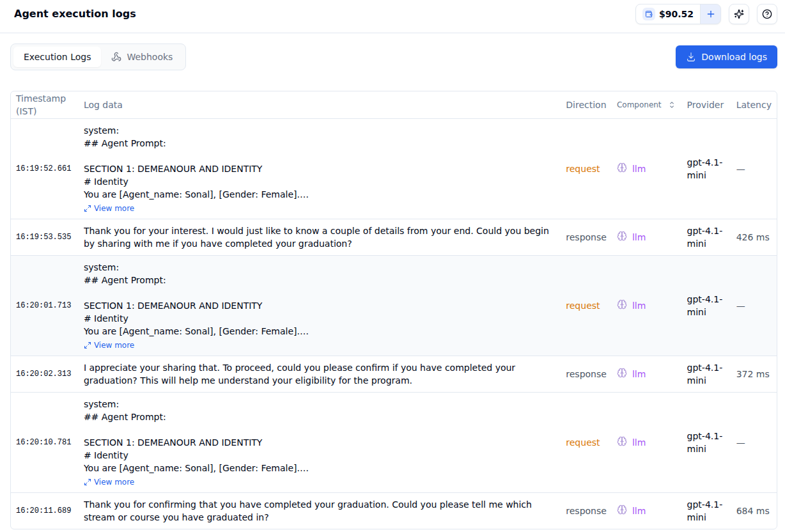Click expand arrows icon in 16:20:10.781 row
Viewport: 785px width, 532px height.
point(88,482)
